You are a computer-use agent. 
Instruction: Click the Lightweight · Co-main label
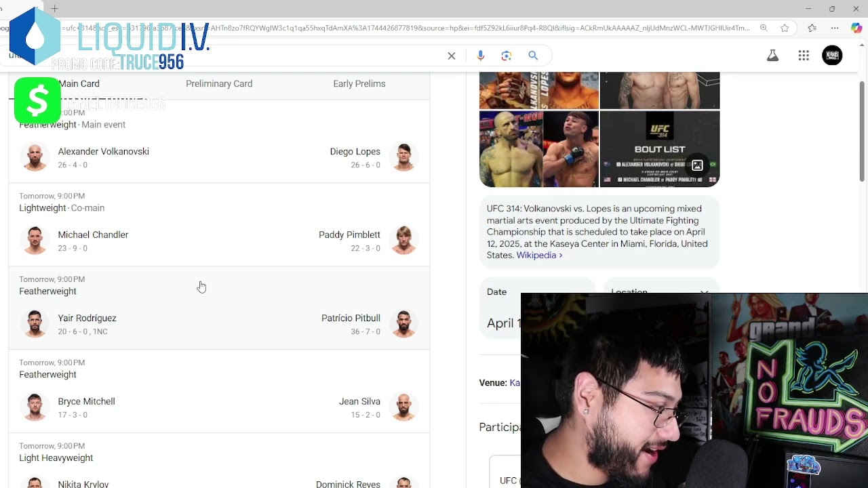point(62,208)
